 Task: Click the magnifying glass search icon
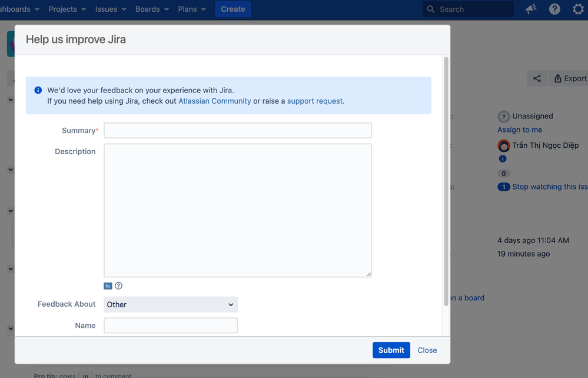430,9
